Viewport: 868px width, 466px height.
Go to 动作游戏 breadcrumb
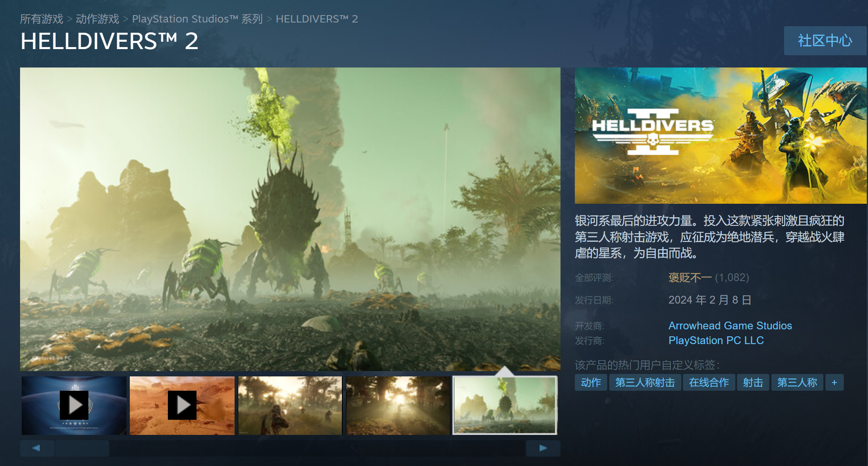[x=97, y=19]
